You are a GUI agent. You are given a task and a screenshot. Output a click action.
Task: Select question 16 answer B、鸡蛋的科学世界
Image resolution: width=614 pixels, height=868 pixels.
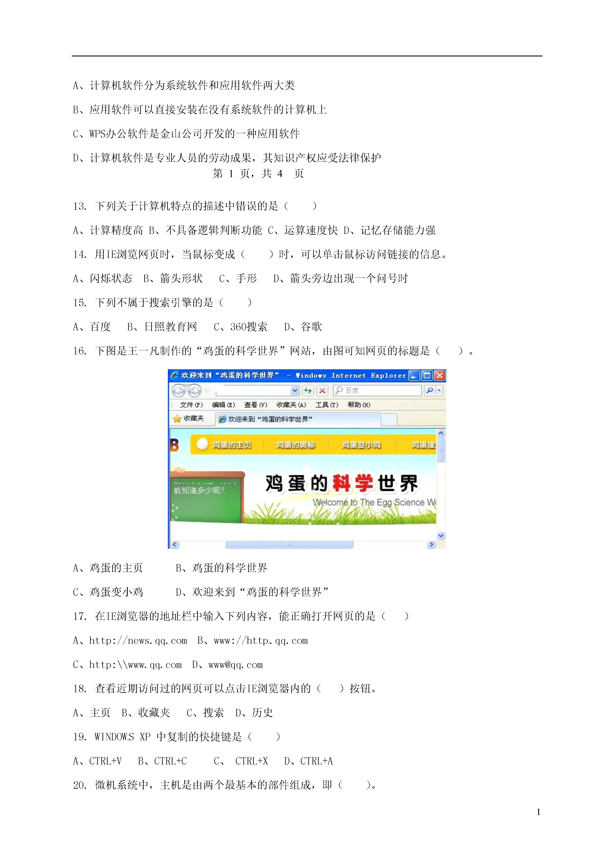[x=221, y=567]
